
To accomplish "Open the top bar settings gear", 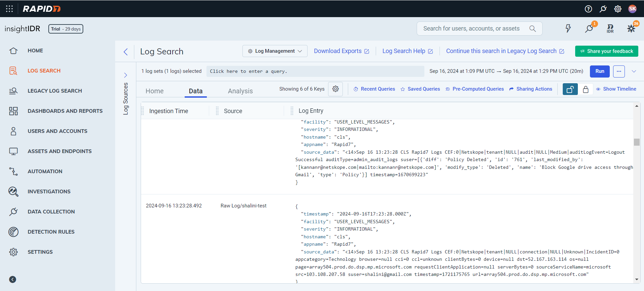I will point(618,9).
